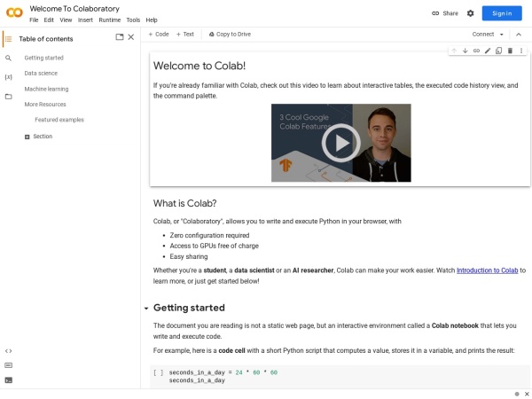The image size is (532, 399).
Task: Mirror cell in tab icon
Action: 498,51
